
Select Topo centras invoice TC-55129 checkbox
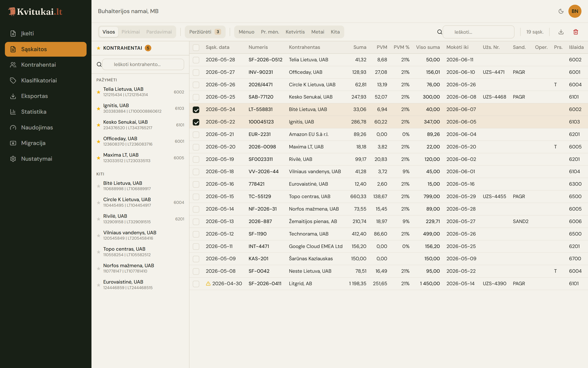tap(196, 197)
